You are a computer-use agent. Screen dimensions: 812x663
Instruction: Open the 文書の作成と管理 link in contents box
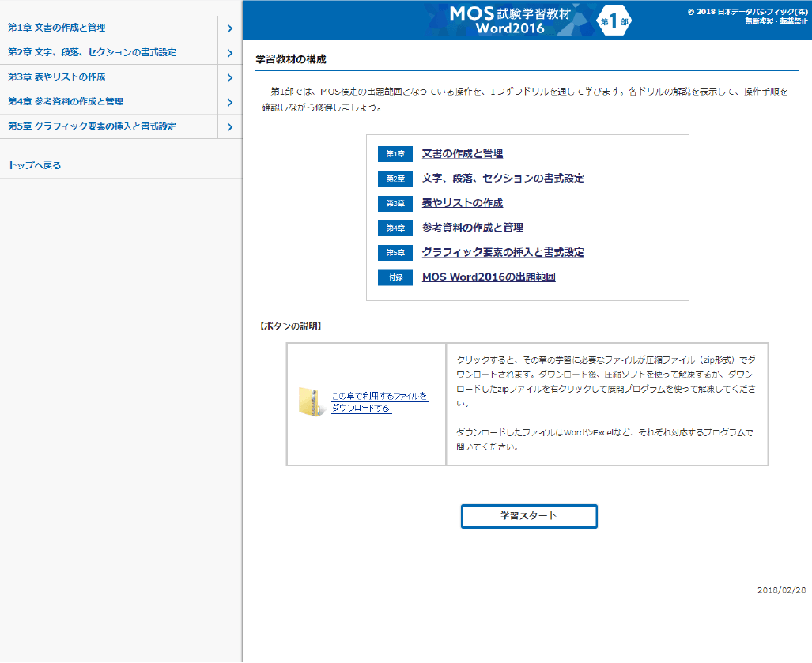(x=463, y=154)
